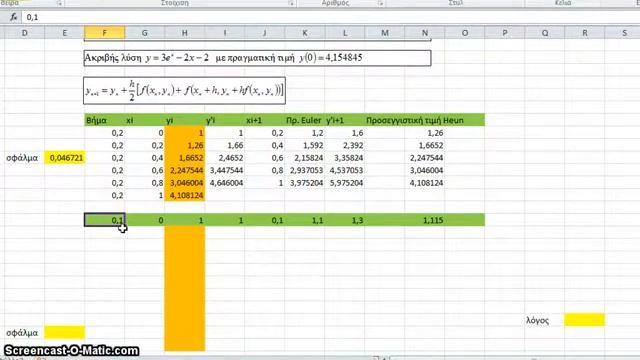Select empty yellow cell next to 'λόγος'
The image size is (640, 360).
(x=584, y=320)
